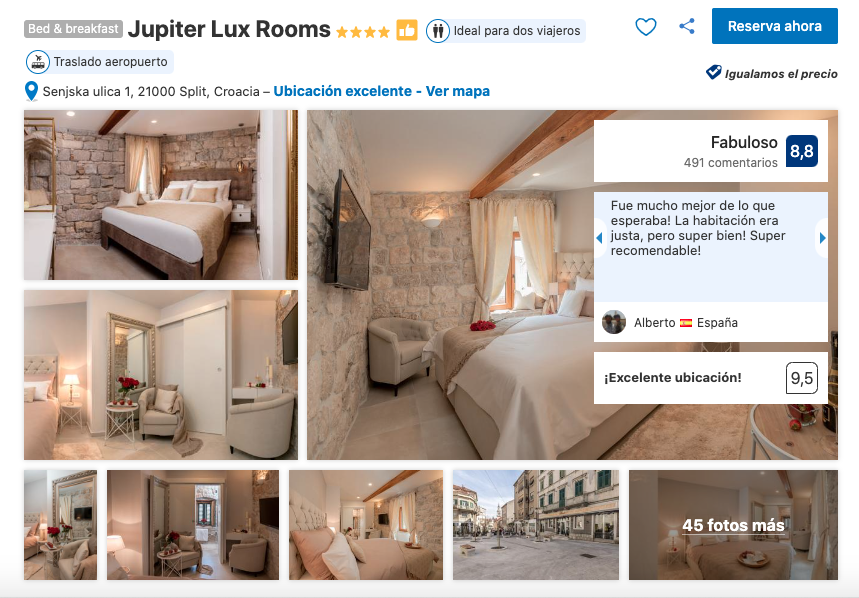Open the large bedroom main photo

click(x=449, y=285)
